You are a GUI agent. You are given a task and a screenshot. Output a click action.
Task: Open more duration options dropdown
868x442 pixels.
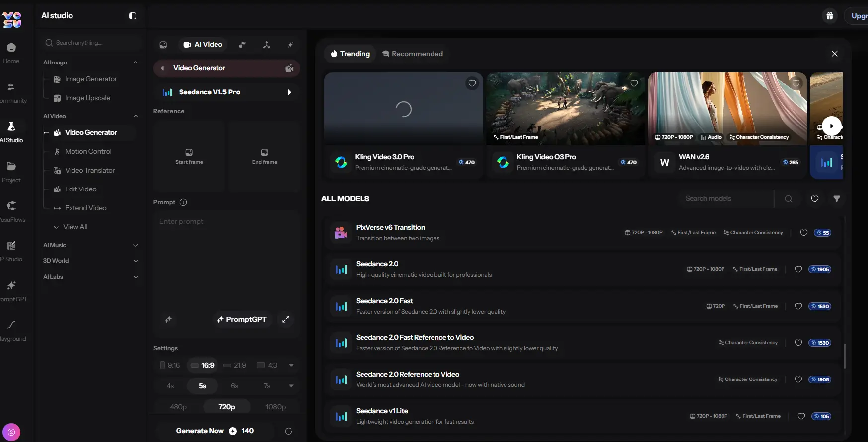(x=291, y=386)
